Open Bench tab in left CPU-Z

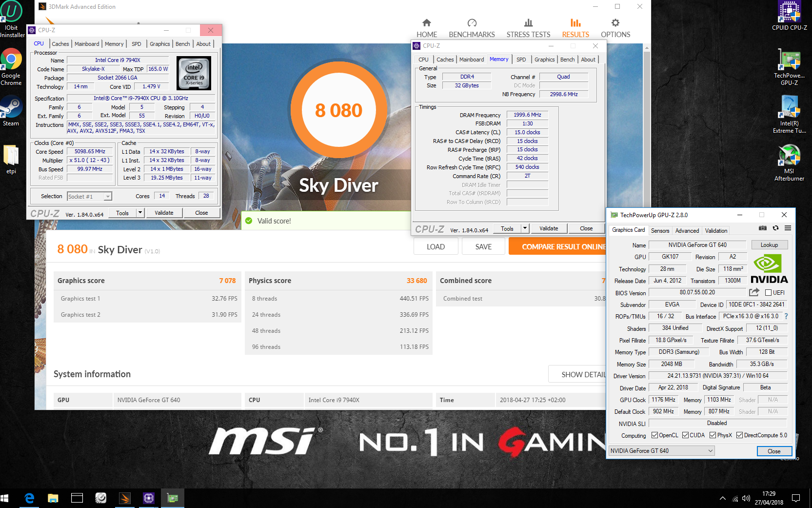point(183,44)
